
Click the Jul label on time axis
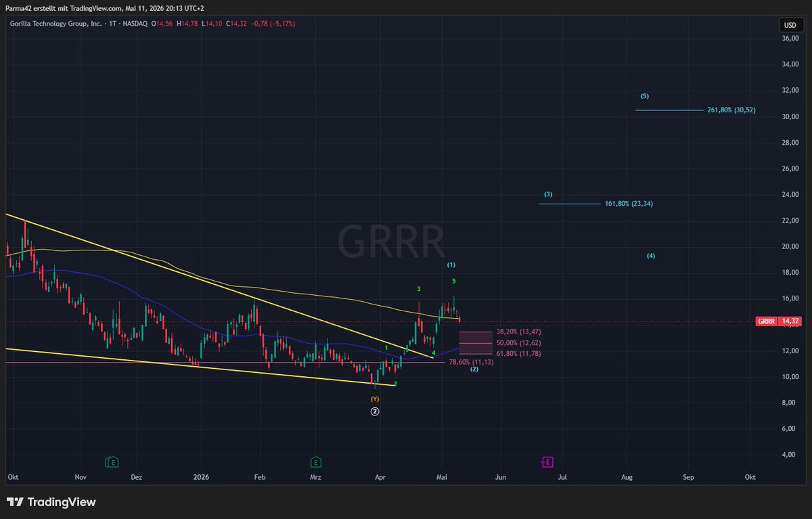562,477
